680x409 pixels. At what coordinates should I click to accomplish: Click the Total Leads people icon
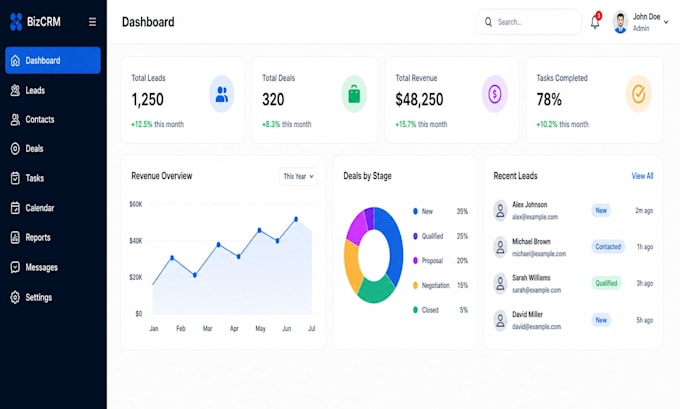point(222,94)
